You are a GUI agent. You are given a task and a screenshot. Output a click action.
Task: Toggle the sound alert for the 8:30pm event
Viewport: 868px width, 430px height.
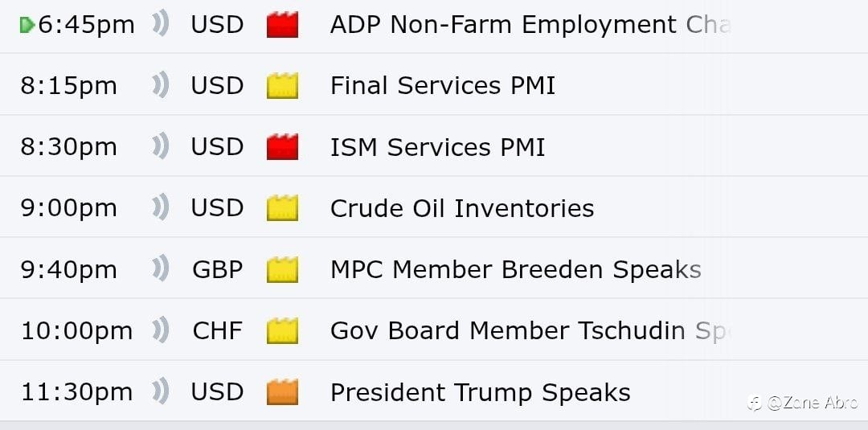pos(161,147)
